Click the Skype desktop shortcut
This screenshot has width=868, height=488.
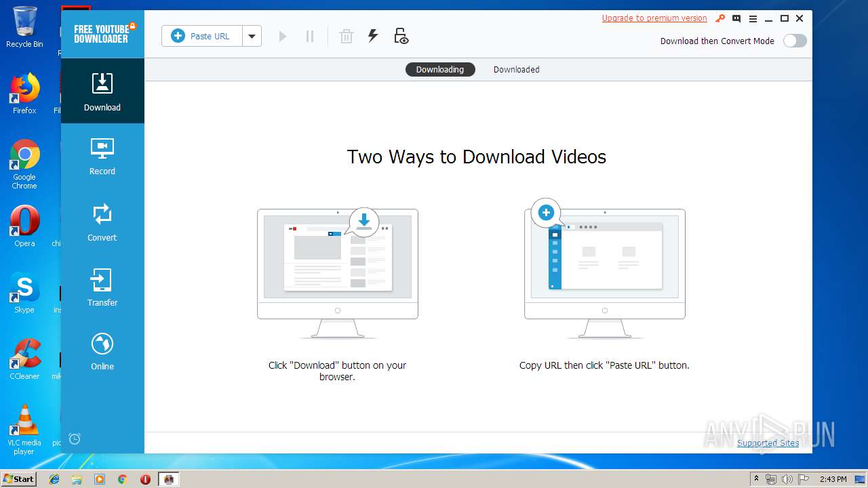tap(24, 293)
